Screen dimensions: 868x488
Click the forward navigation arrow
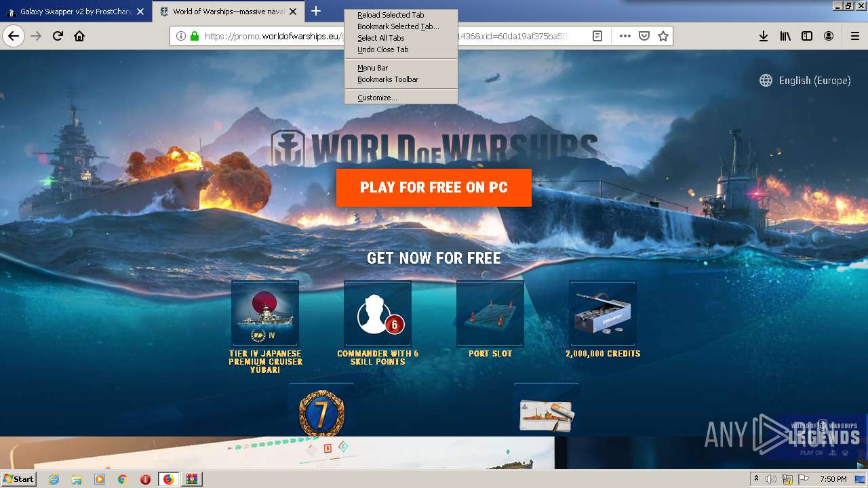click(37, 36)
